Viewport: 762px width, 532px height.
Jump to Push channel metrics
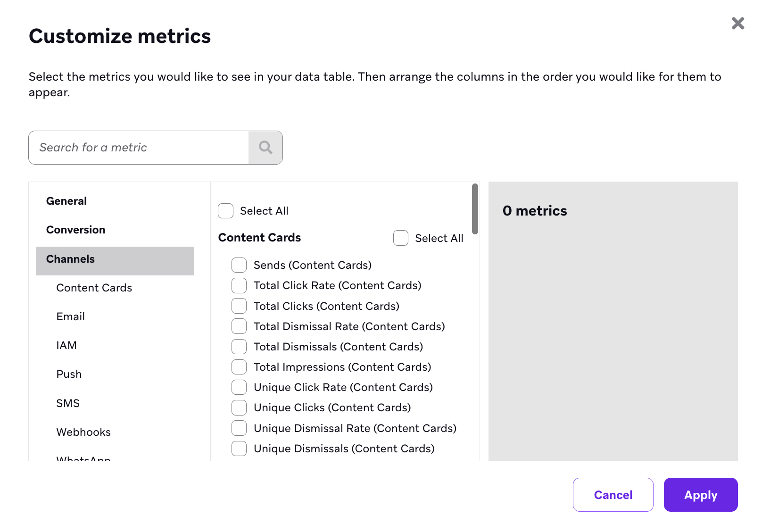tap(69, 374)
